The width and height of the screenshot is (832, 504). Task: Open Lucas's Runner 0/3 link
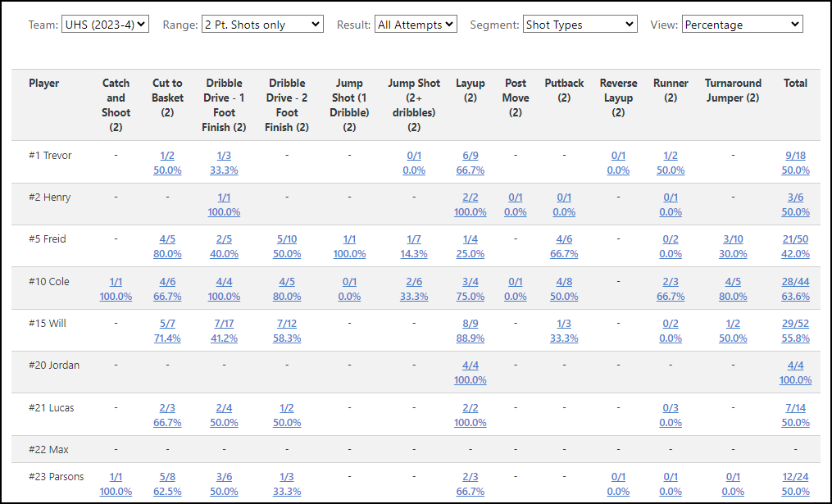coord(670,408)
